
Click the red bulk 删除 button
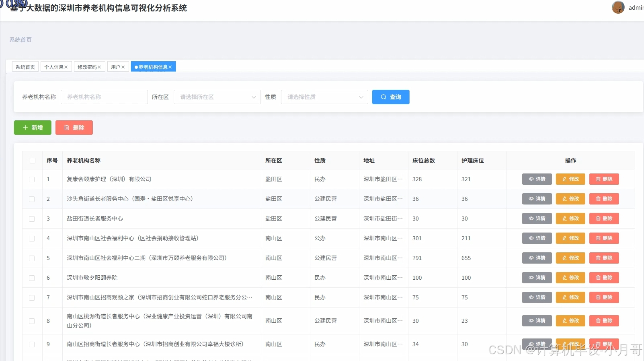(74, 128)
